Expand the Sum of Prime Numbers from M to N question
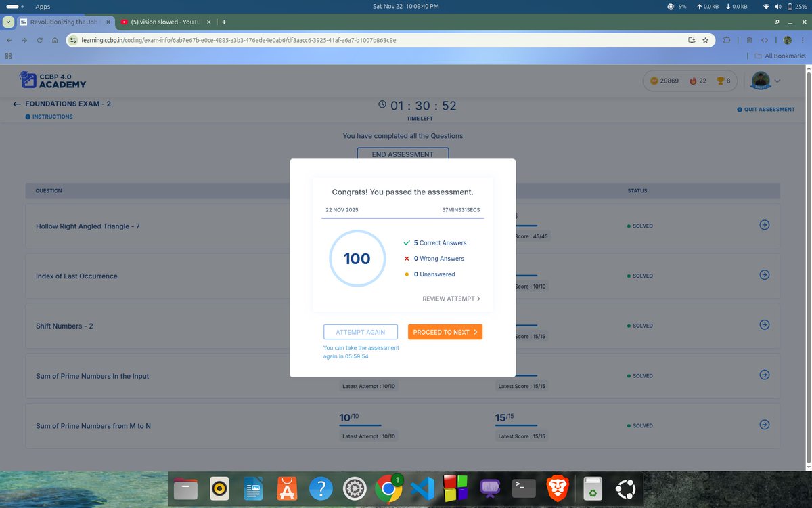This screenshot has height=508, width=812. tap(764, 424)
